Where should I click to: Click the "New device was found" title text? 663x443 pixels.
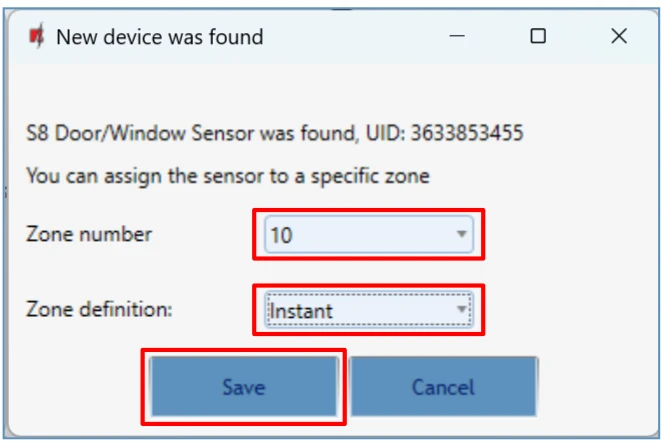pos(159,37)
